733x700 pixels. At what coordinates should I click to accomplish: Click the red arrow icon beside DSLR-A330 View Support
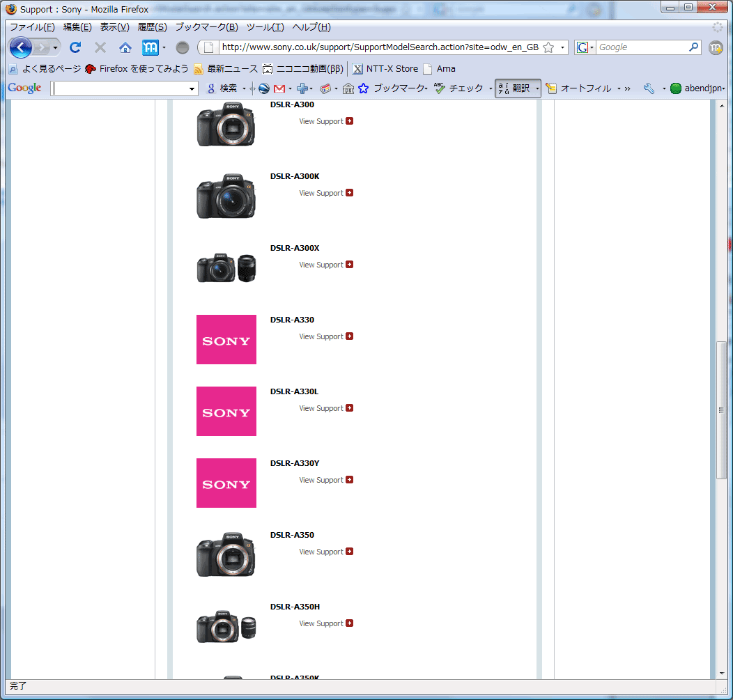349,336
